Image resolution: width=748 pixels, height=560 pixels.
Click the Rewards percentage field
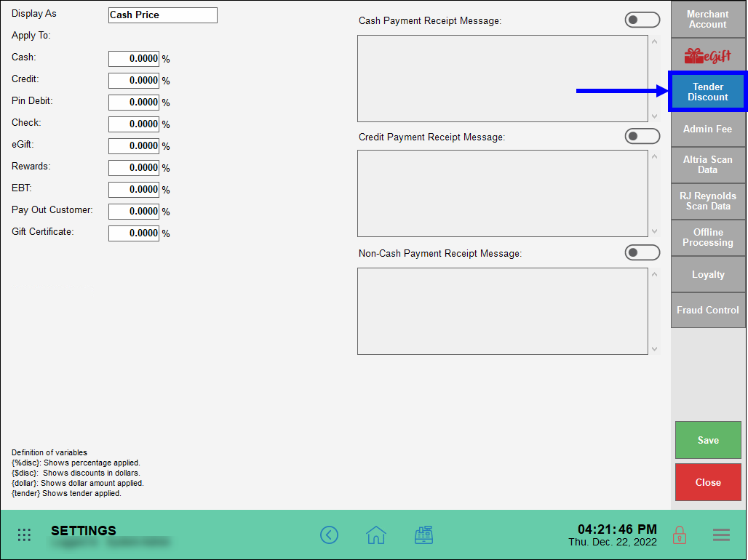(134, 167)
